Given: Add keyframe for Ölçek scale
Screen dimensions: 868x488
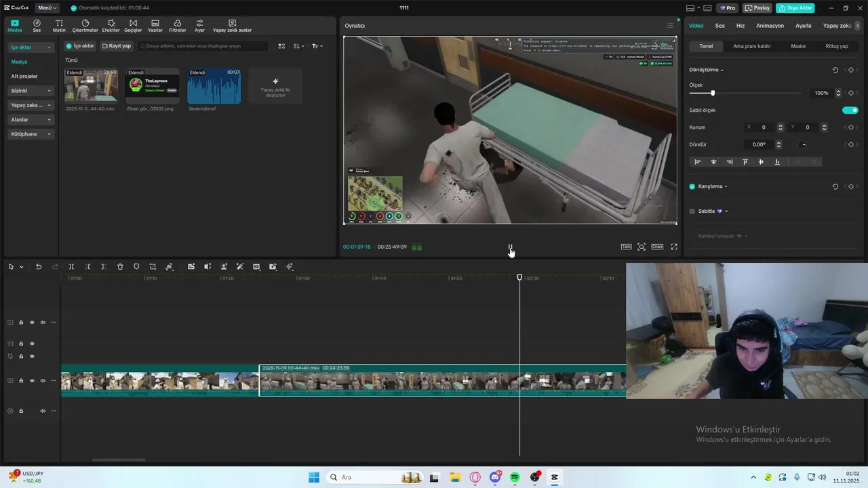Looking at the screenshot, I should (850, 93).
